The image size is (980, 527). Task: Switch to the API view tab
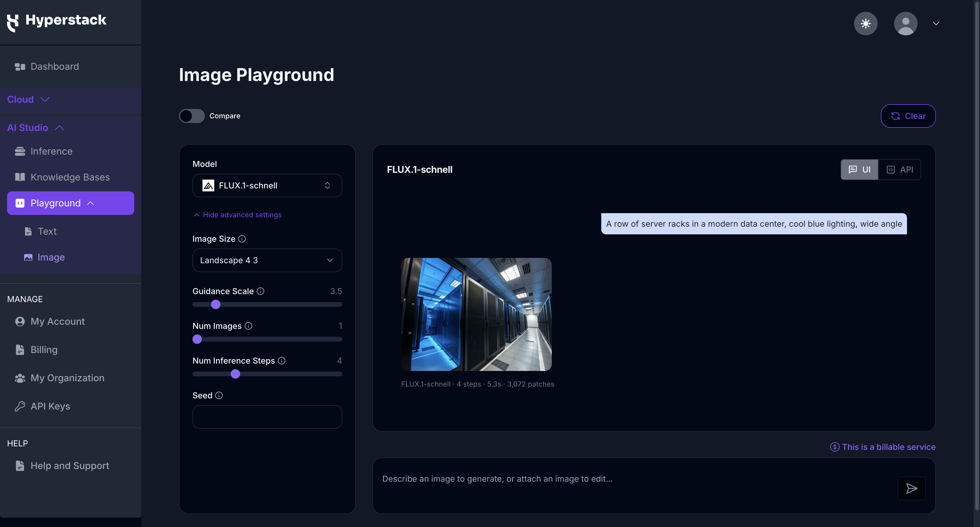point(900,170)
